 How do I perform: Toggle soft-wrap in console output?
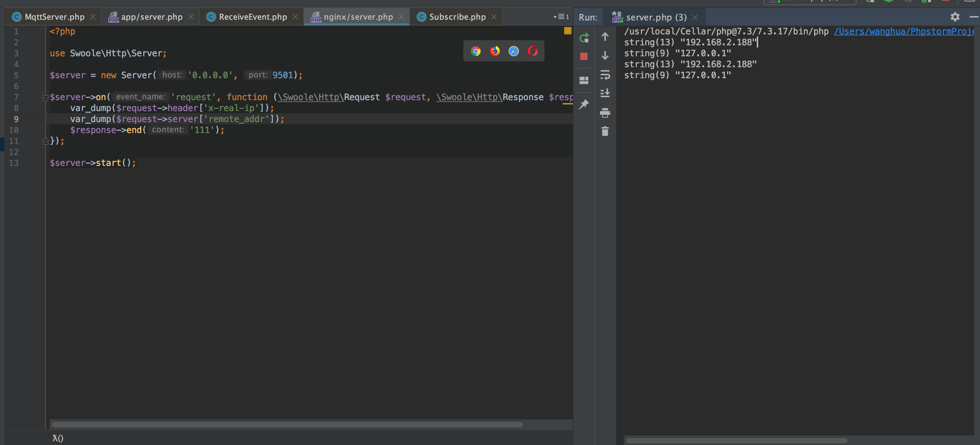pos(605,75)
